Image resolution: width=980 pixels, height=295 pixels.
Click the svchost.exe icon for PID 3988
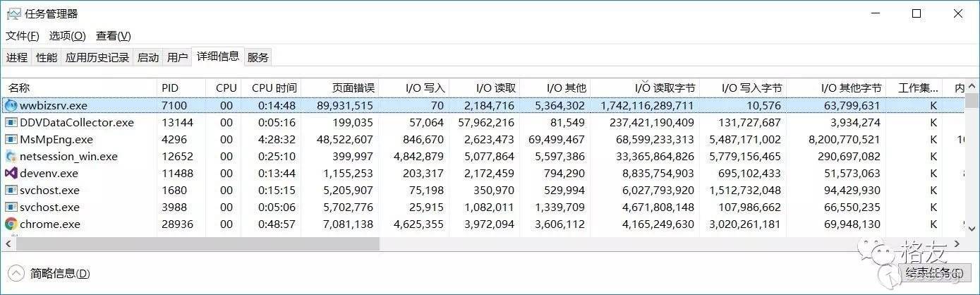pyautogui.click(x=11, y=207)
